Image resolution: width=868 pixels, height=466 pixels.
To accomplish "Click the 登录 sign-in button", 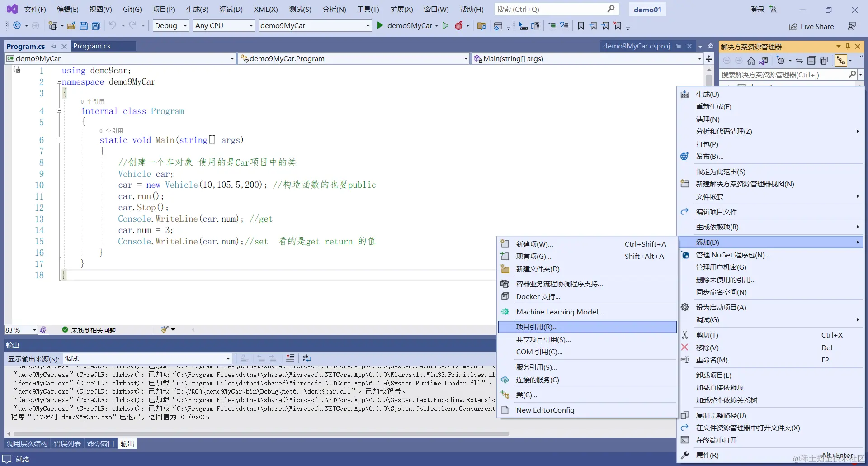I will (x=758, y=10).
